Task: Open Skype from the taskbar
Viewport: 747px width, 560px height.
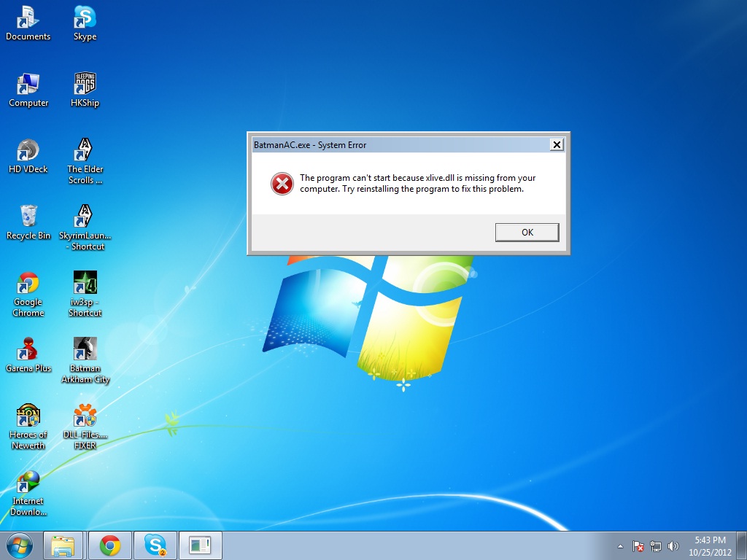Action: tap(155, 545)
